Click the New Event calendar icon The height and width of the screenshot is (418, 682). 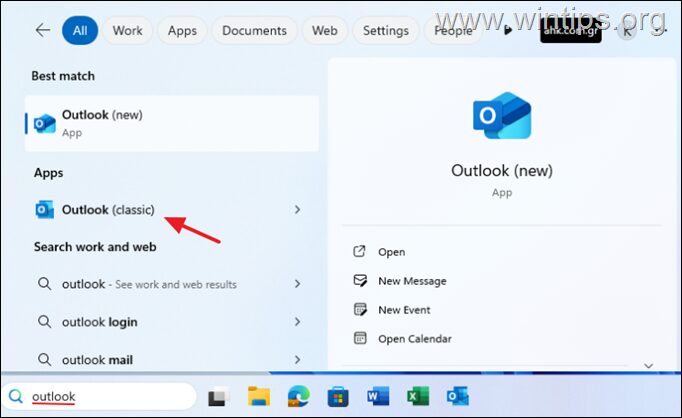coord(360,309)
